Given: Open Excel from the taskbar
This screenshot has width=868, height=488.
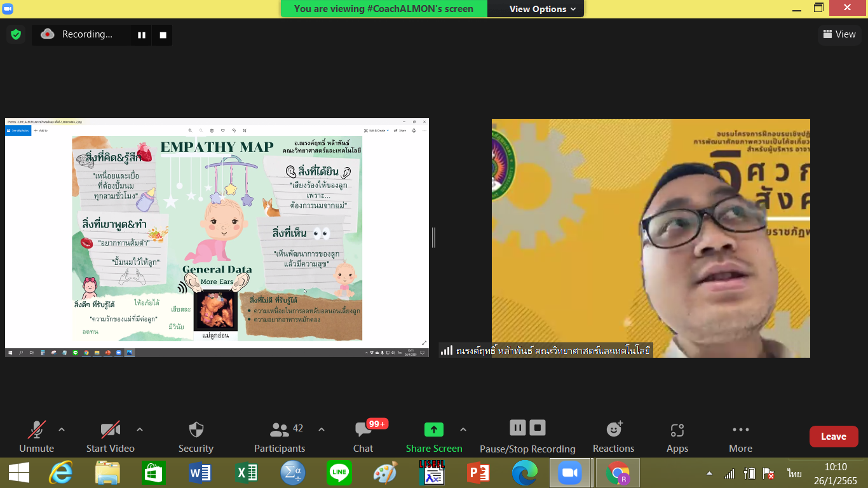Looking at the screenshot, I should point(247,473).
